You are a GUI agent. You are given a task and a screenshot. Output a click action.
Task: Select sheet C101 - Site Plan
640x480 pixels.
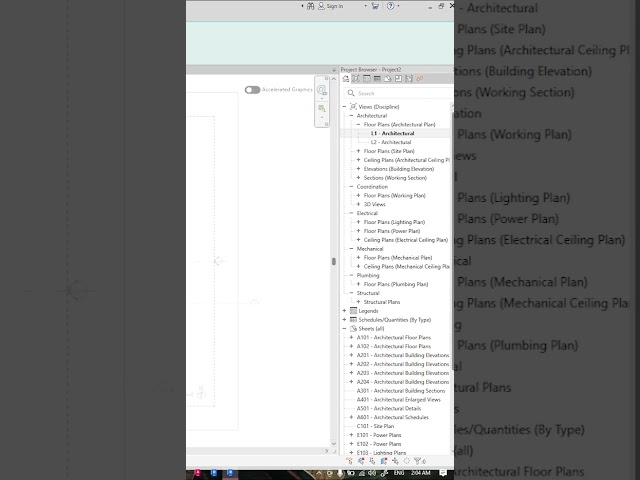point(376,426)
